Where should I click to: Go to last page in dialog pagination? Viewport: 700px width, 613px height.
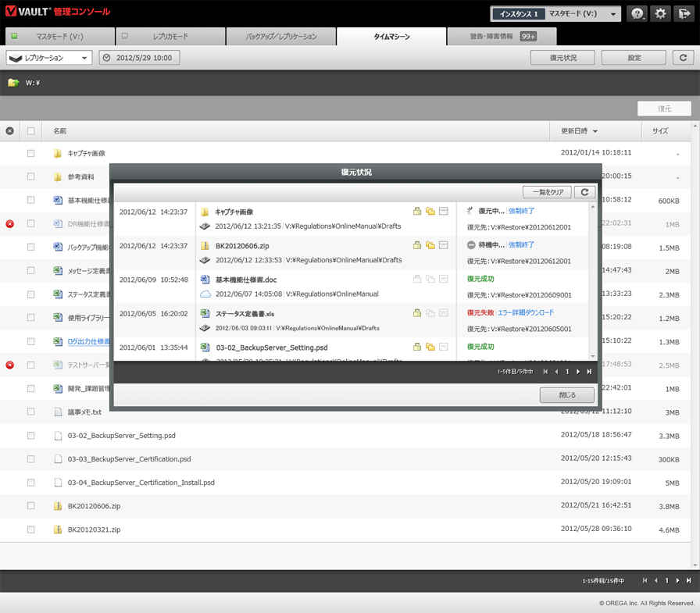point(589,372)
